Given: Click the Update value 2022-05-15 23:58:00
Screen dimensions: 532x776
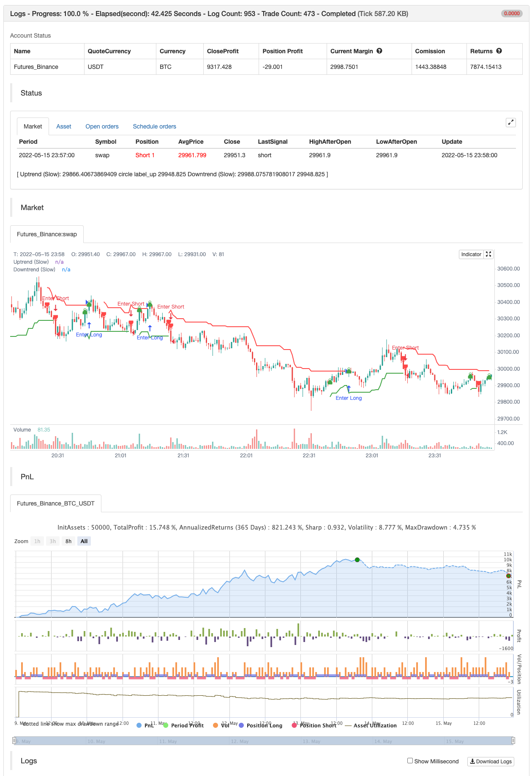Looking at the screenshot, I should click(469, 155).
